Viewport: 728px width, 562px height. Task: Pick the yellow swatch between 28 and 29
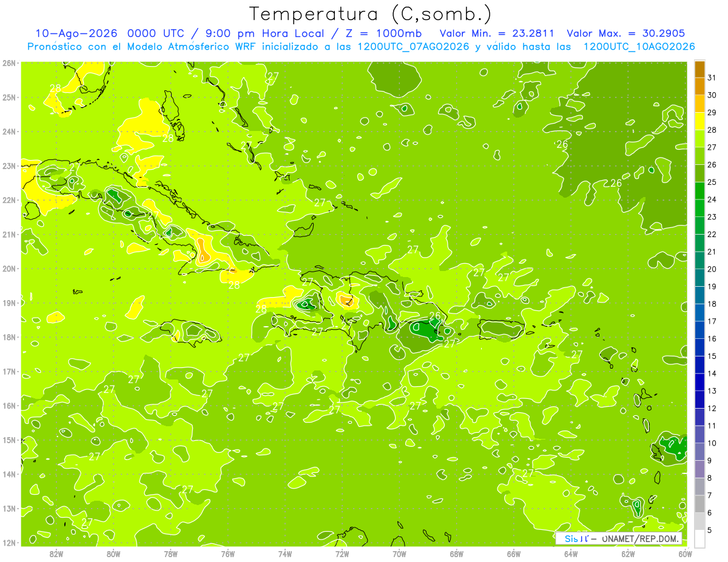point(699,121)
